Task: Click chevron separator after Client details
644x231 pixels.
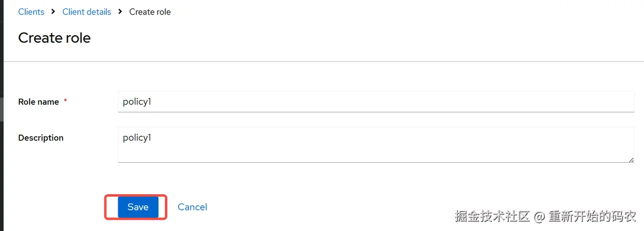Action: [x=120, y=11]
